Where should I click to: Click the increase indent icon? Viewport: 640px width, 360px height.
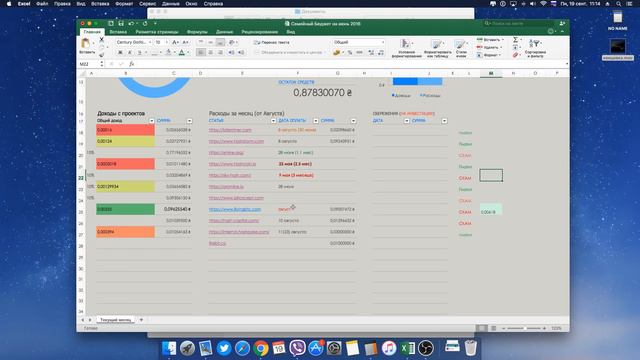241,53
